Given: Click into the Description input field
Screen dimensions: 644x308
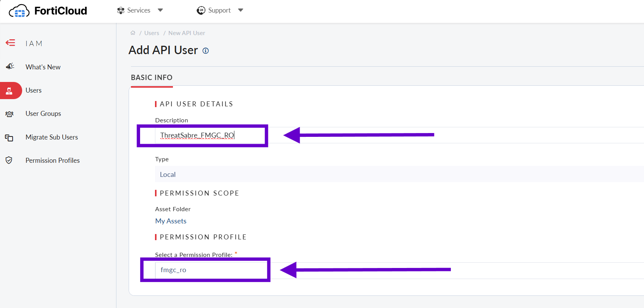Looking at the screenshot, I should click(399, 135).
